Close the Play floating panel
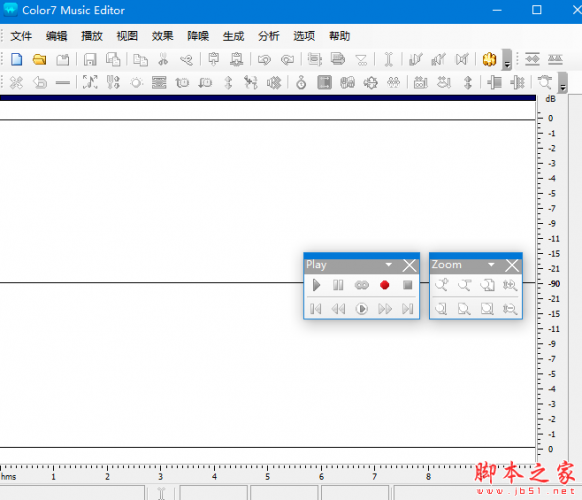 coord(410,265)
